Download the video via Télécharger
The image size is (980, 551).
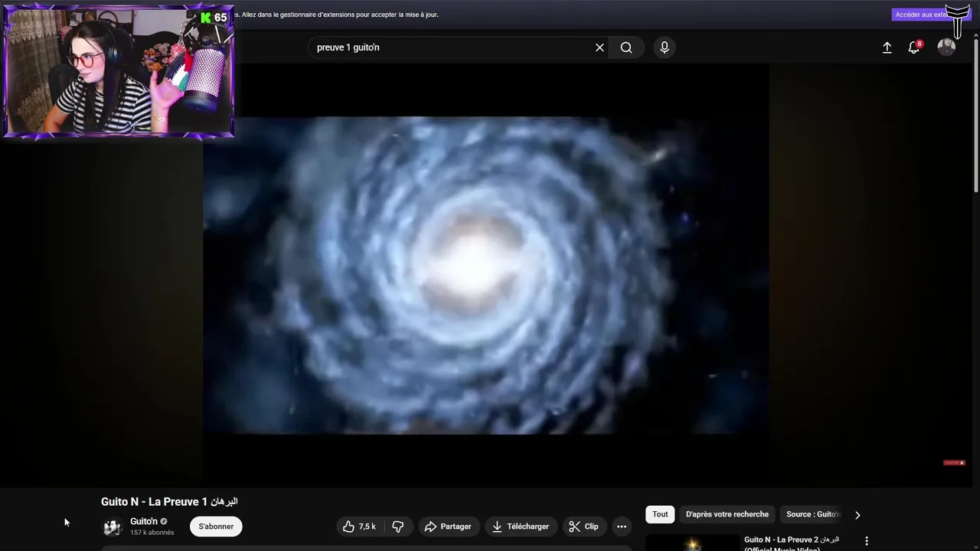[521, 527]
